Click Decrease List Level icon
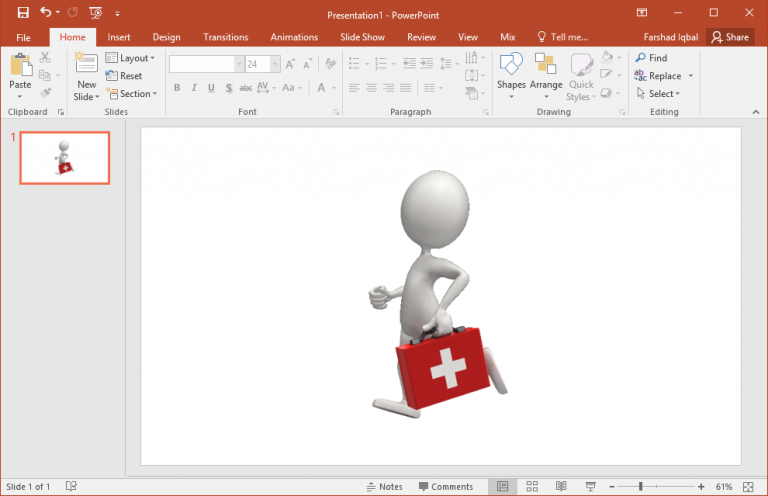This screenshot has height=496, width=768. click(409, 63)
